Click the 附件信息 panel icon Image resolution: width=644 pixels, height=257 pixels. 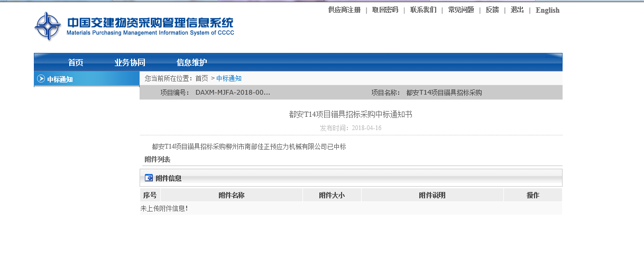pyautogui.click(x=149, y=178)
